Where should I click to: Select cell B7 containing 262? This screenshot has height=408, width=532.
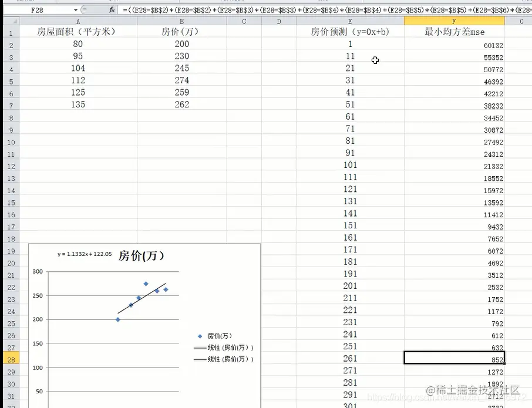182,104
